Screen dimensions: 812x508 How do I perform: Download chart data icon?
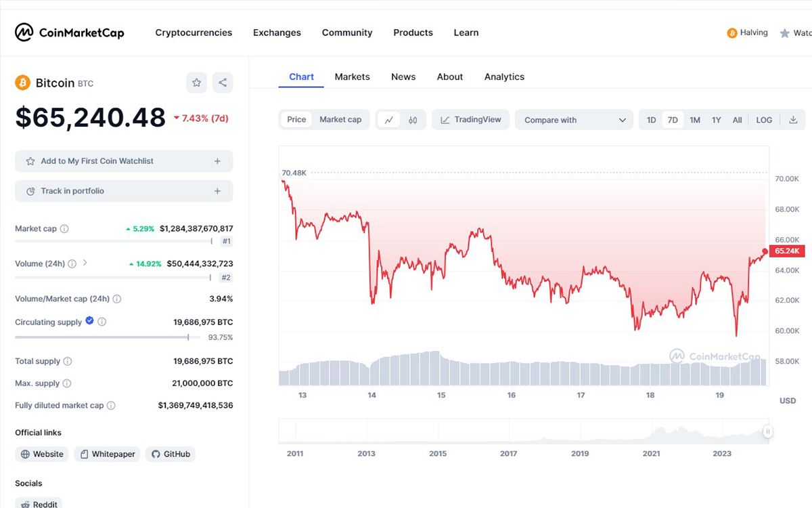pyautogui.click(x=793, y=120)
